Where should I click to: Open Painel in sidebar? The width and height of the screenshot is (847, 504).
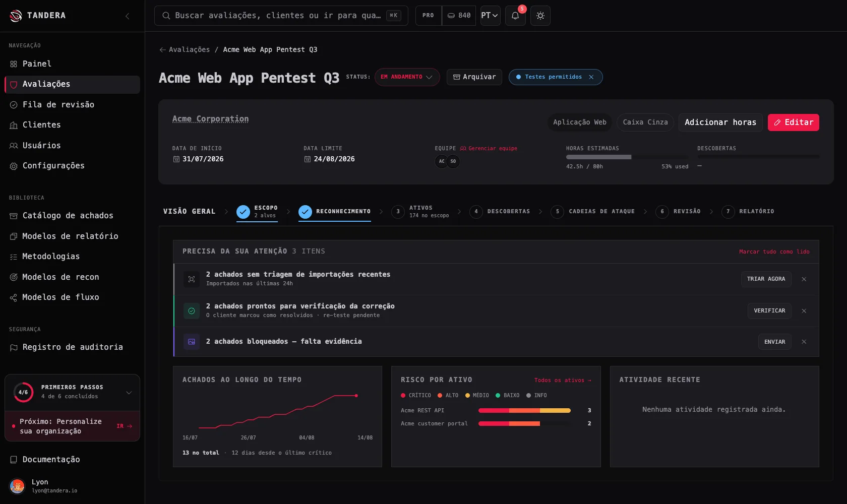click(x=72, y=64)
